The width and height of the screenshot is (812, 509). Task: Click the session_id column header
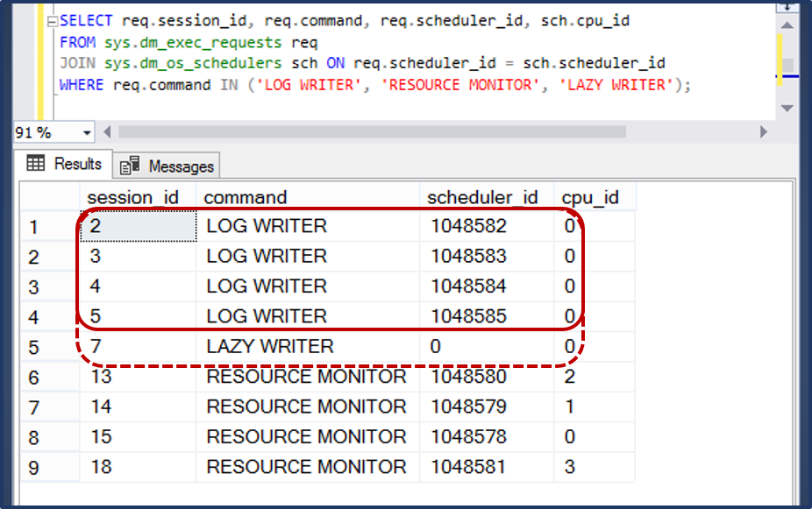click(133, 197)
